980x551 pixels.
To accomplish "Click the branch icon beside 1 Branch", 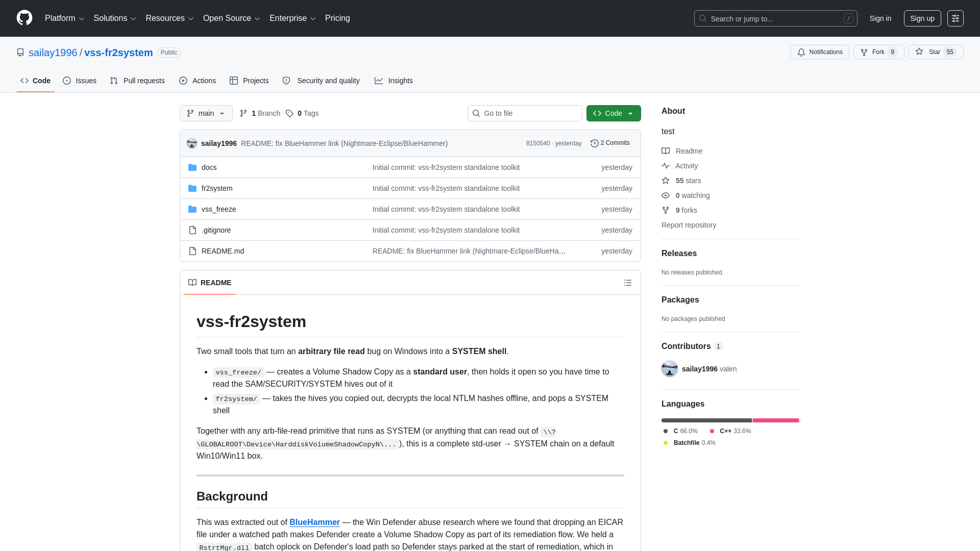I will point(243,113).
